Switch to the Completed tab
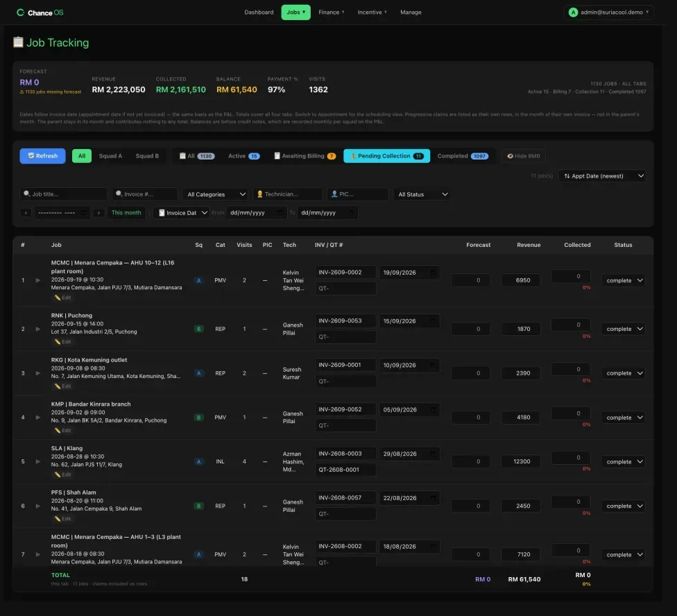677x616 pixels. 463,156
